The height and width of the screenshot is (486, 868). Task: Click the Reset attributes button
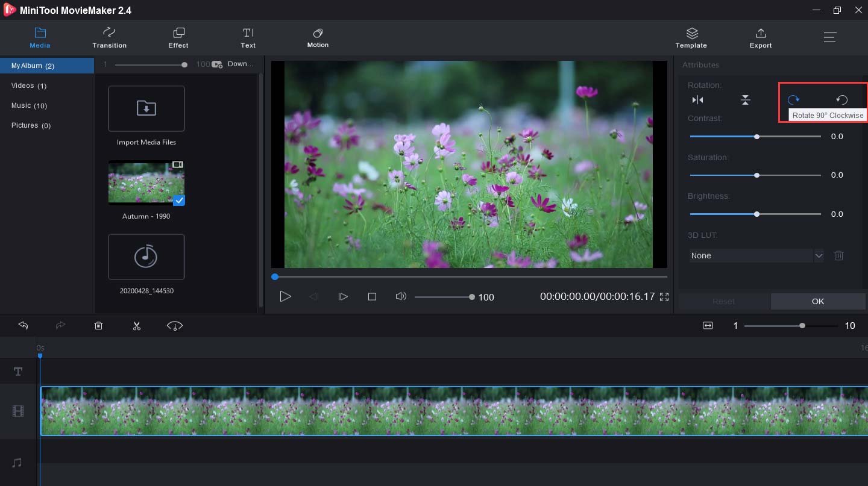[x=724, y=301]
